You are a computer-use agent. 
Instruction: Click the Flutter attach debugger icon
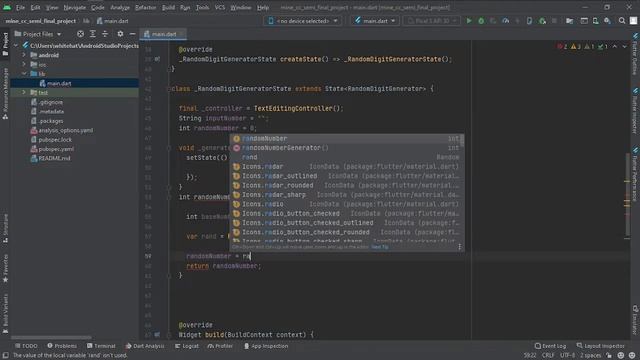[542, 21]
